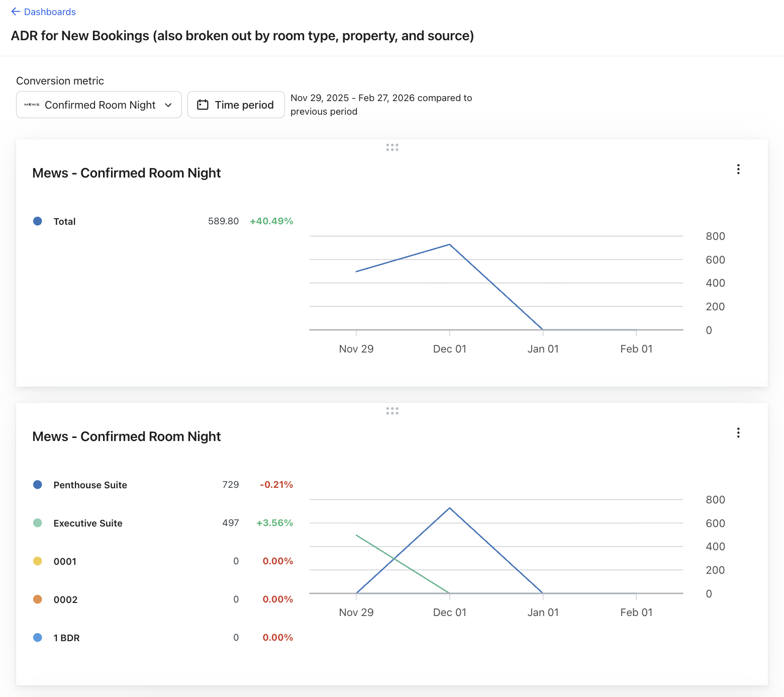Click the Dec 01 peak in the Total chart

449,244
